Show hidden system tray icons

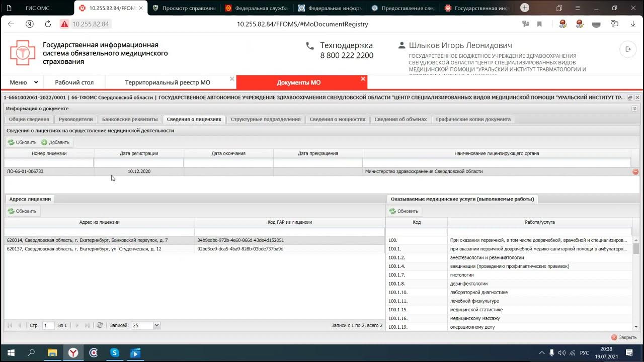pos(542,353)
